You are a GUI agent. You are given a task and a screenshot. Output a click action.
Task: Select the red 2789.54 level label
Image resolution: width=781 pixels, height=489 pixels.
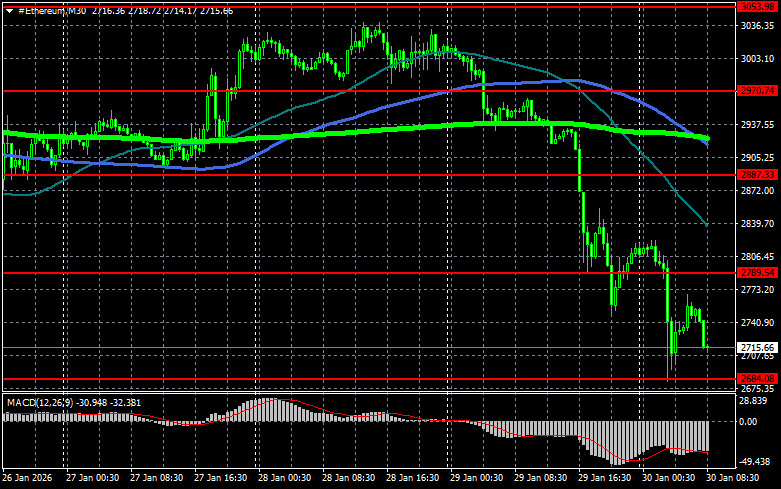pos(757,273)
